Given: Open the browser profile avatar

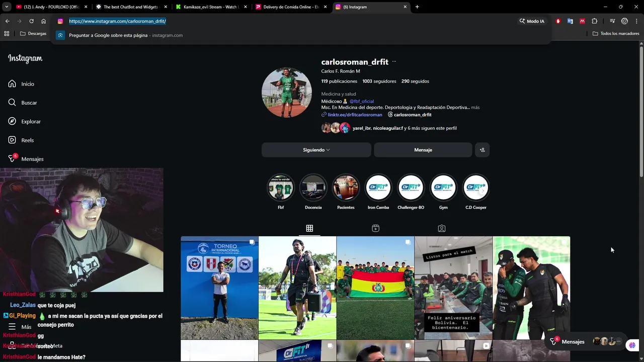Looking at the screenshot, I should pyautogui.click(x=624, y=21).
